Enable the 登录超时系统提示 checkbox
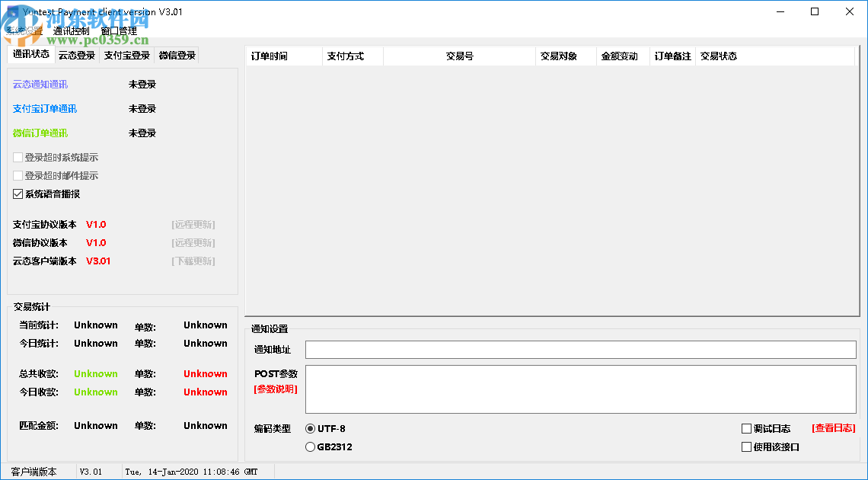This screenshot has width=868, height=480. [x=18, y=157]
